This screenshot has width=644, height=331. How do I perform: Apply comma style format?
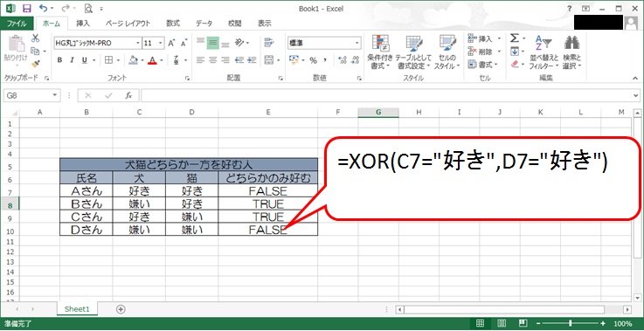click(325, 60)
